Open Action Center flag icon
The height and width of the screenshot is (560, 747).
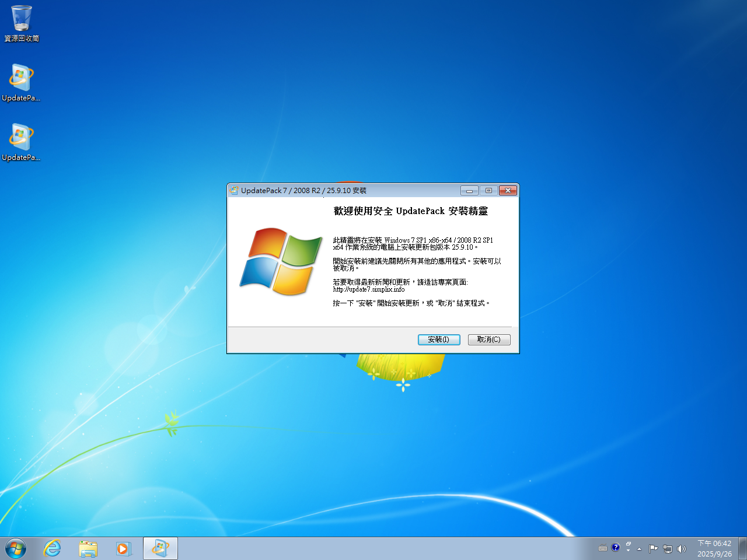tap(653, 549)
